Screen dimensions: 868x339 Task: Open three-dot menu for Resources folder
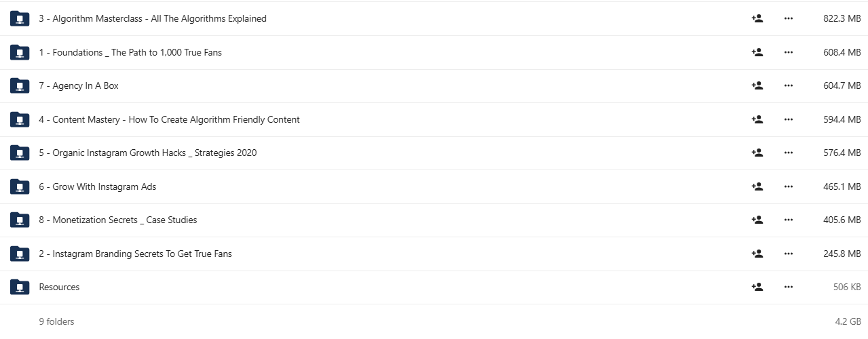(788, 287)
